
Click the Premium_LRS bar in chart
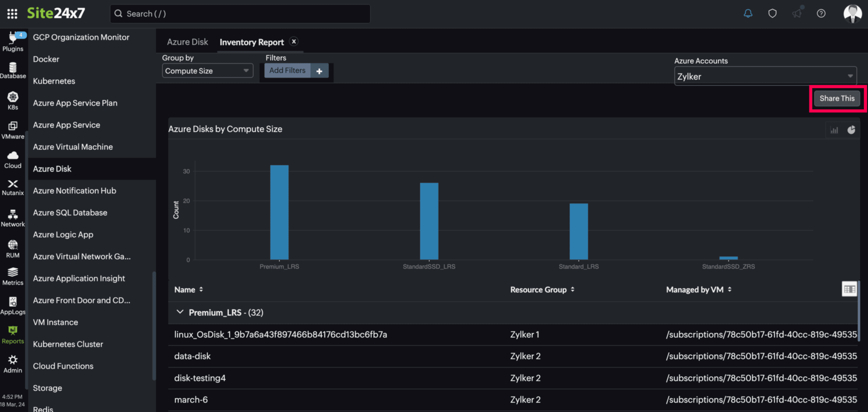(x=279, y=212)
